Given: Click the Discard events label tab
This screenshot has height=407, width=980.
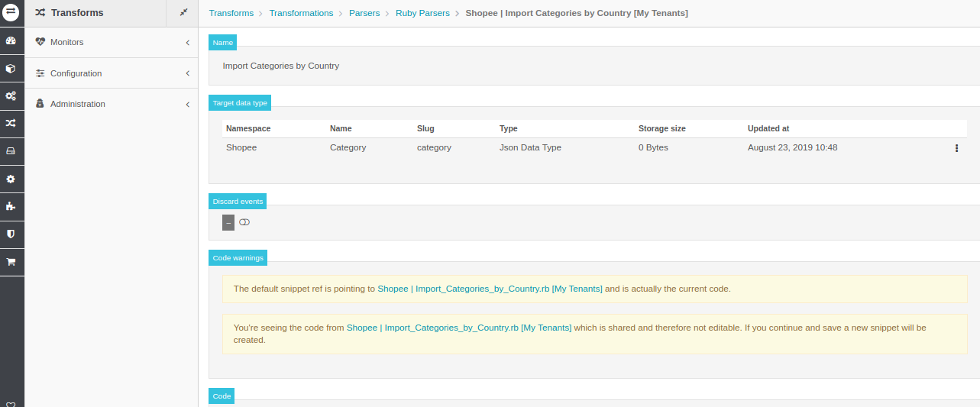Looking at the screenshot, I should pyautogui.click(x=238, y=202).
